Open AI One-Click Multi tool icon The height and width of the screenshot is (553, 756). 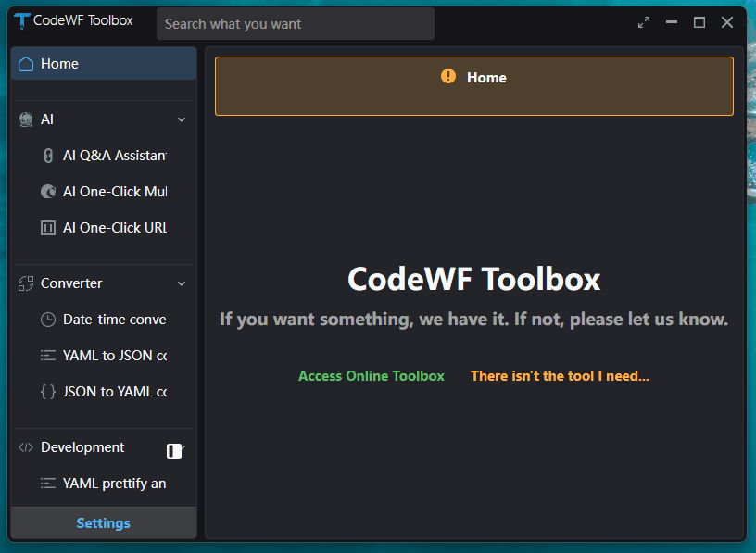48,192
